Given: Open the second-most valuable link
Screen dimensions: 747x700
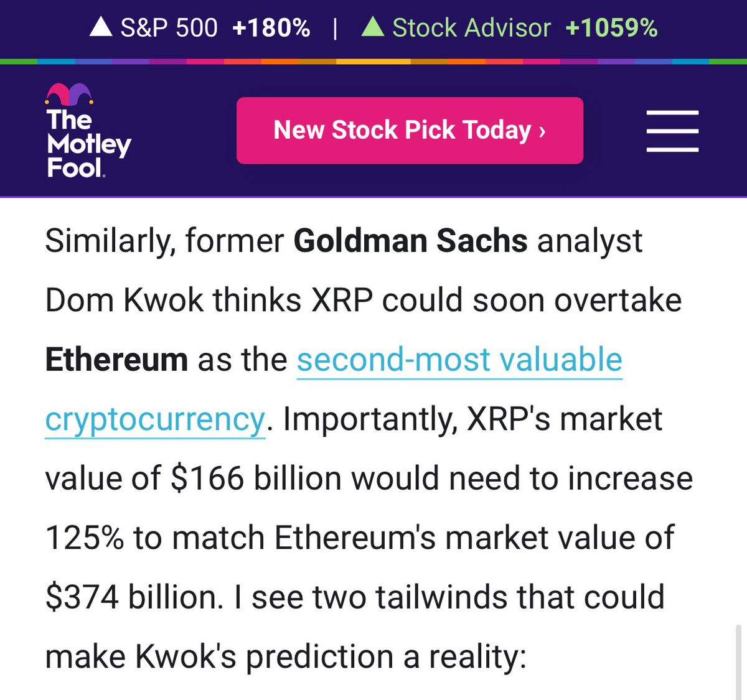Looking at the screenshot, I should click(x=459, y=360).
